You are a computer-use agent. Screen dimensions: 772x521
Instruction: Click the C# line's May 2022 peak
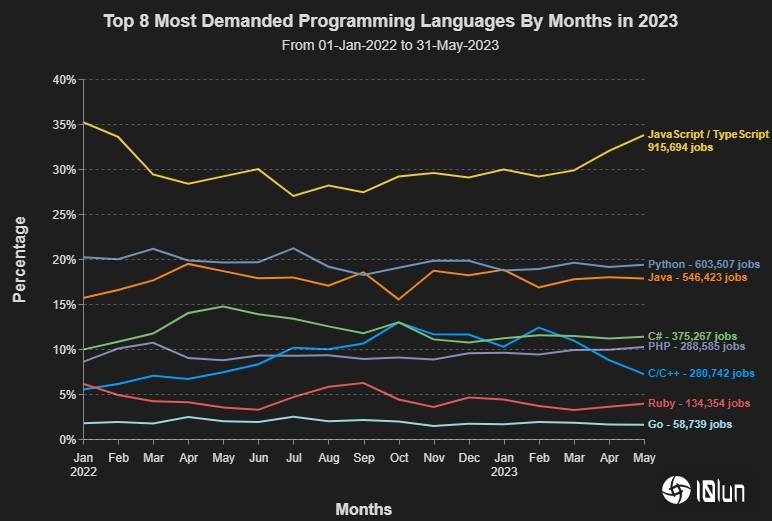click(224, 306)
